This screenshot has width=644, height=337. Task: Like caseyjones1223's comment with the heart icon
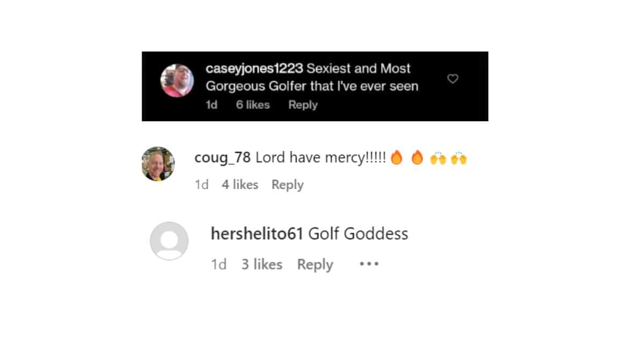pyautogui.click(x=453, y=79)
